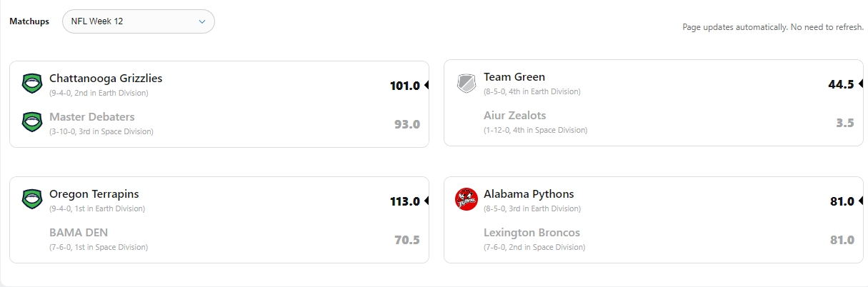Open the NFL Week 12 matchups dropdown
The image size is (868, 287).
[x=138, y=21]
